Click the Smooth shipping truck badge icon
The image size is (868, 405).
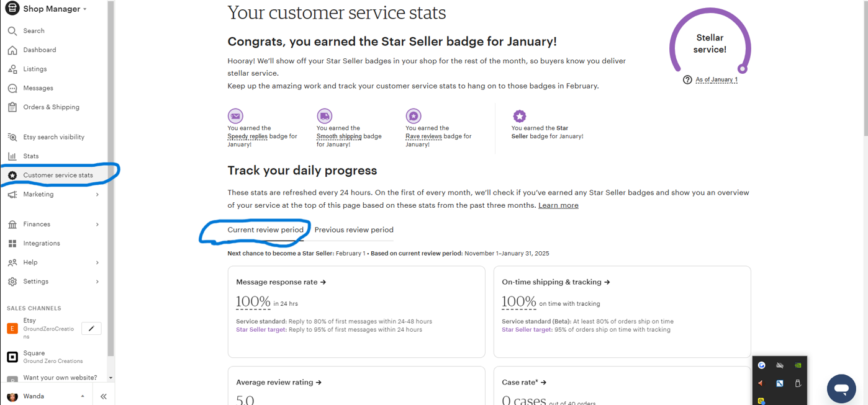[325, 116]
